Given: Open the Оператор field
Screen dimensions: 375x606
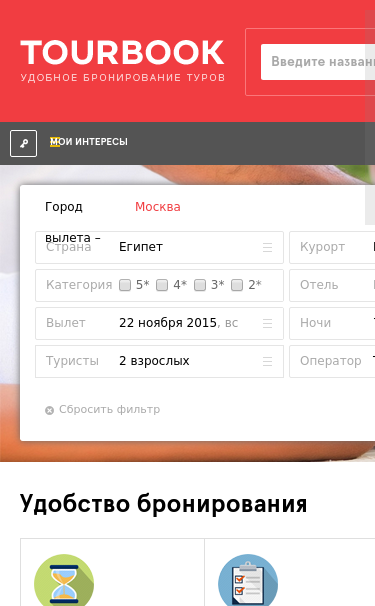Looking at the screenshot, I should (x=332, y=361).
